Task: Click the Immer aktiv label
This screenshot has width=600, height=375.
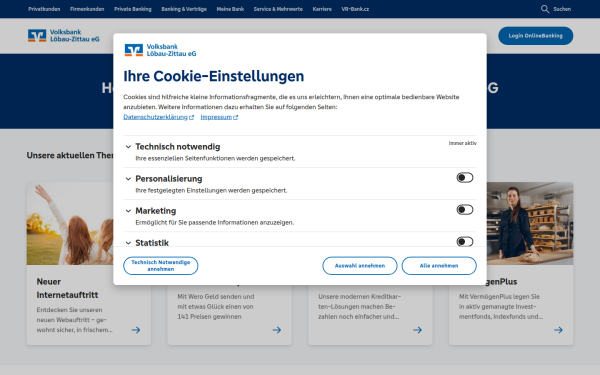Action: point(463,143)
